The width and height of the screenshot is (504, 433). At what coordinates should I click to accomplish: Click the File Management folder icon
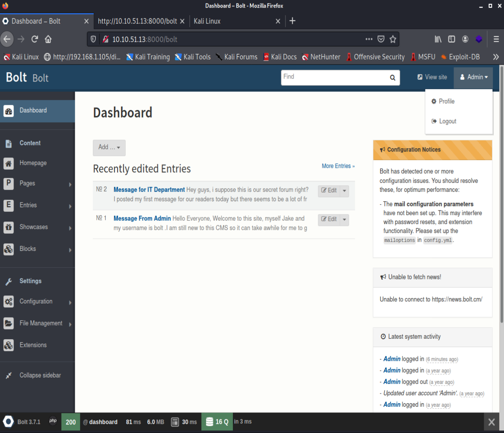(8, 323)
